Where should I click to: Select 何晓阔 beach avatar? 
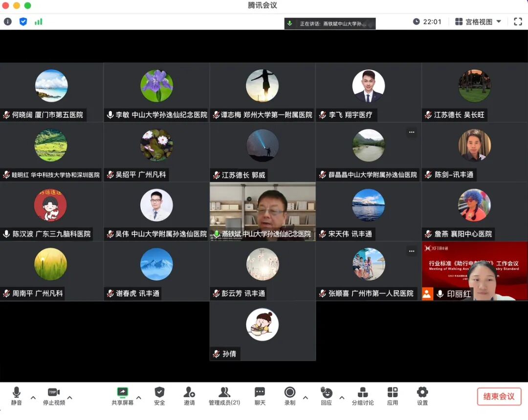tap(51, 86)
